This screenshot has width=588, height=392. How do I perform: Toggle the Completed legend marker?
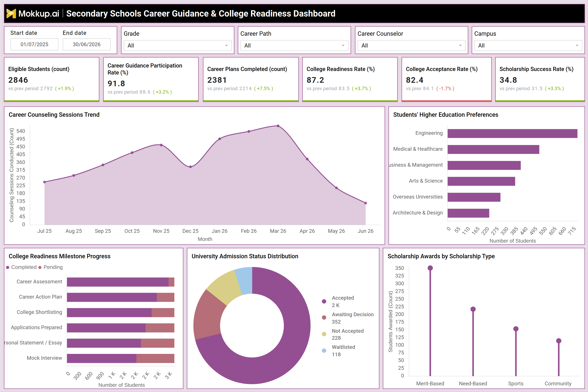tap(8, 267)
